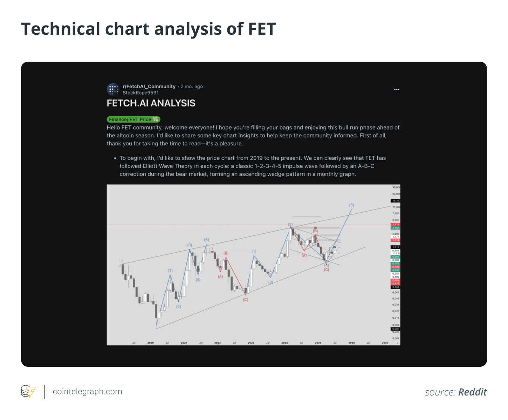The height and width of the screenshot is (420, 508).
Task: Click the auto-scale 'A' chart corner icon
Action: [397, 343]
